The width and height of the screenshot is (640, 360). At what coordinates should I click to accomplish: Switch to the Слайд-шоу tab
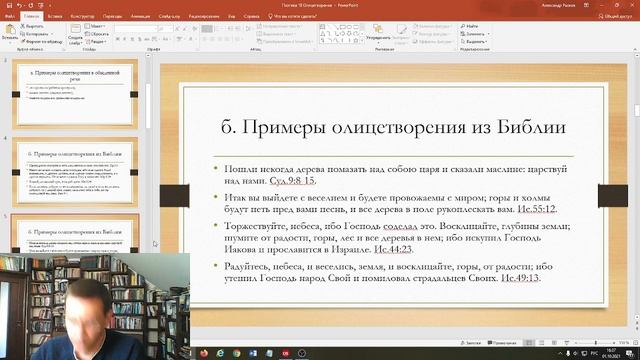click(169, 16)
